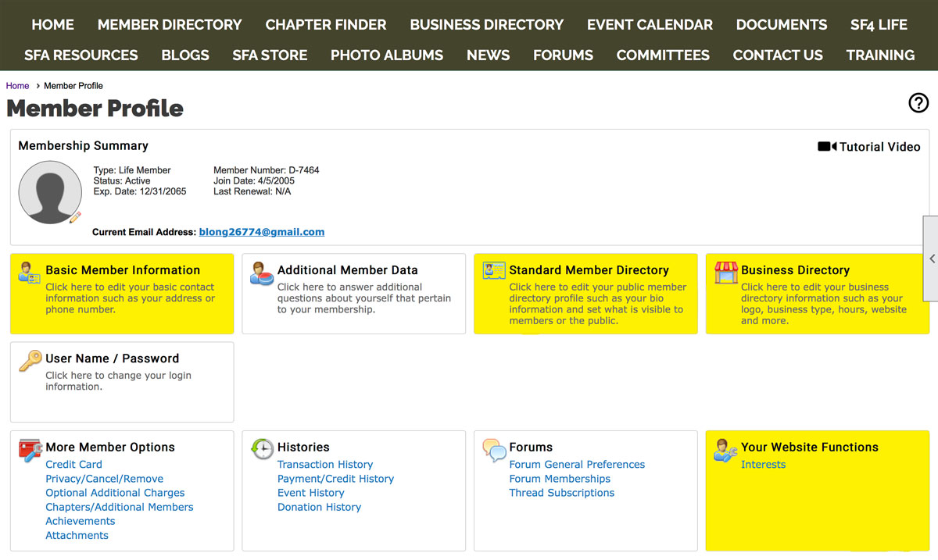Image resolution: width=938 pixels, height=560 pixels.
Task: Open BUSINESS DIRECTORY in the navigation
Action: [x=487, y=25]
